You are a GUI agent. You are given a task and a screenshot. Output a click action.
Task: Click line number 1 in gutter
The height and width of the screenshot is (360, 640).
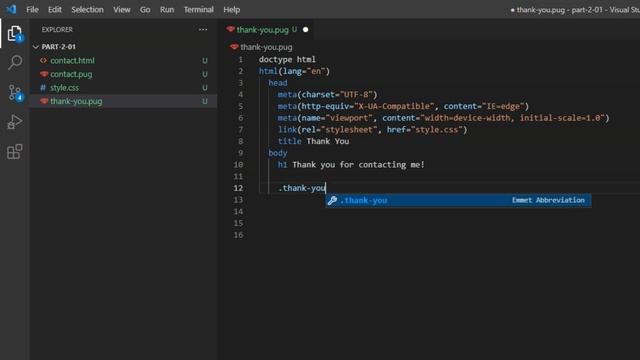click(240, 60)
